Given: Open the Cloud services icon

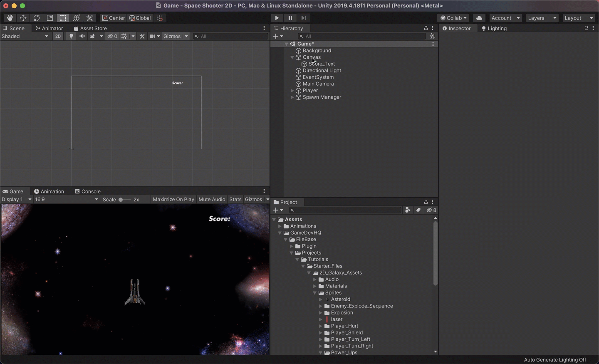Looking at the screenshot, I should [x=479, y=18].
